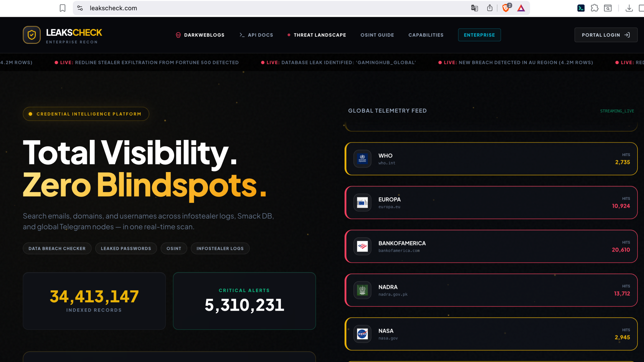Open the NASA telemetry card
The height and width of the screenshot is (362, 644).
491,334
